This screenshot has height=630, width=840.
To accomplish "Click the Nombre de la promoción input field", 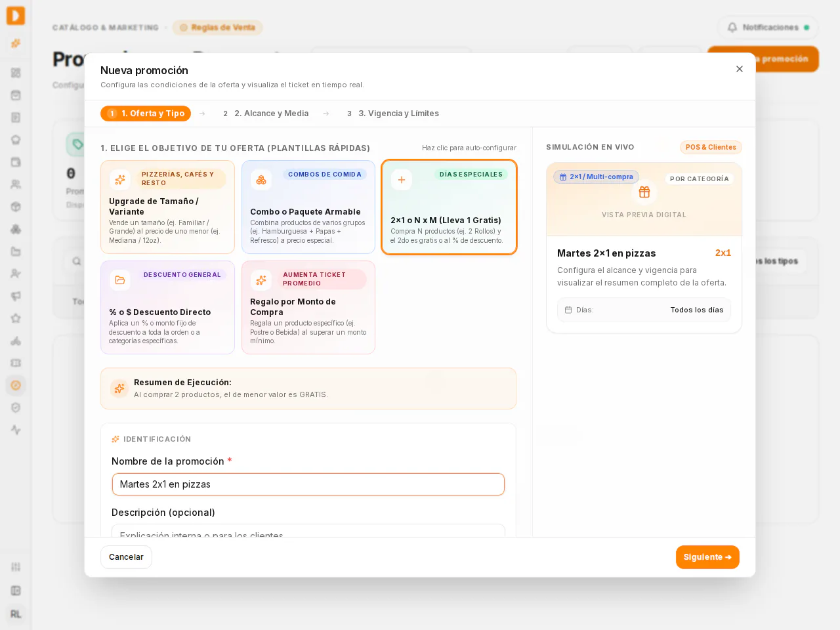I will (308, 484).
